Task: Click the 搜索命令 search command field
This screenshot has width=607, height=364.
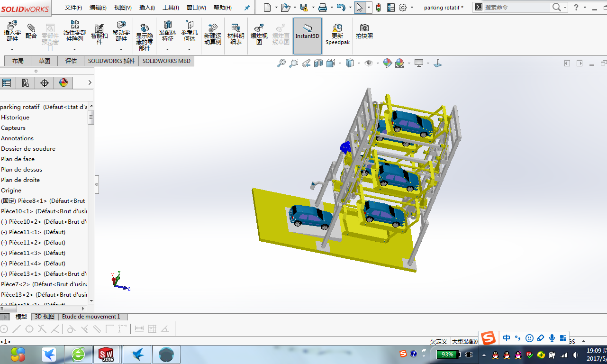Action: [x=516, y=7]
